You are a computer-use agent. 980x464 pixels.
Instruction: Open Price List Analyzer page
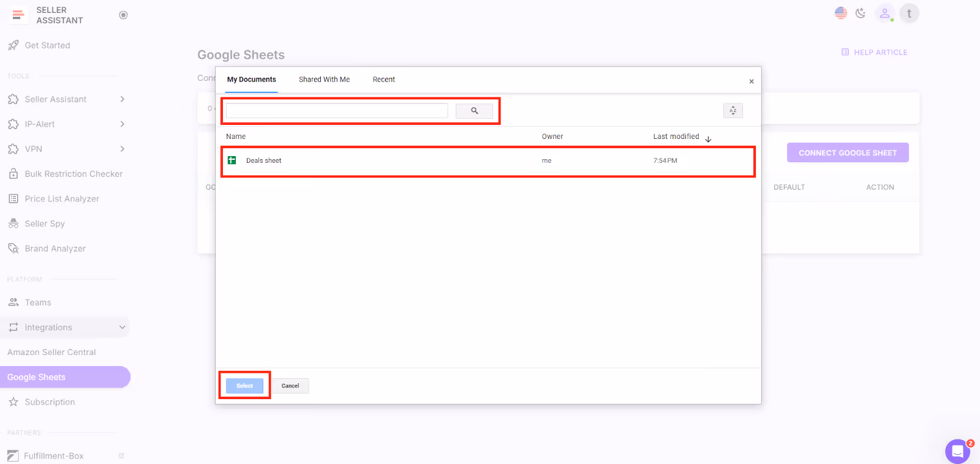coord(62,199)
